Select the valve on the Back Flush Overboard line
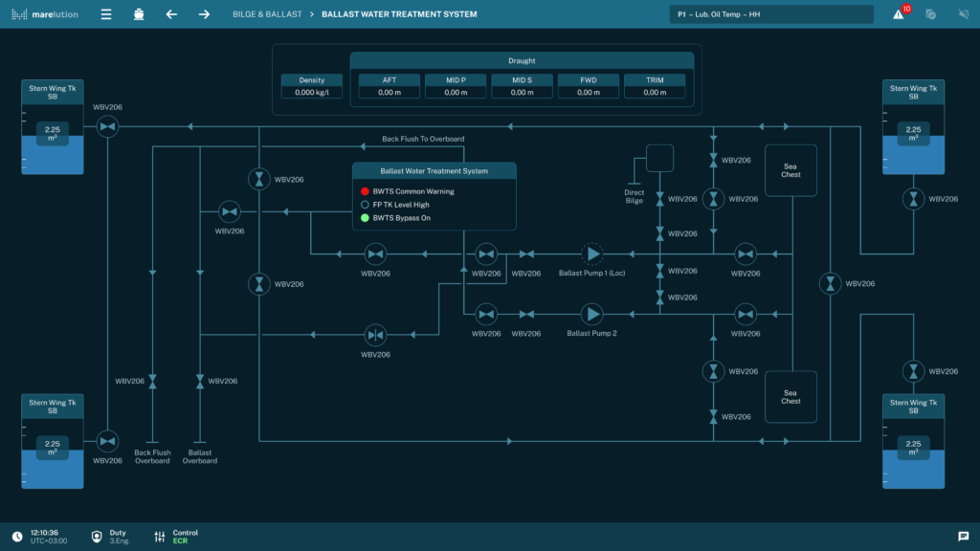Image resolution: width=980 pixels, height=551 pixels. coord(152,381)
